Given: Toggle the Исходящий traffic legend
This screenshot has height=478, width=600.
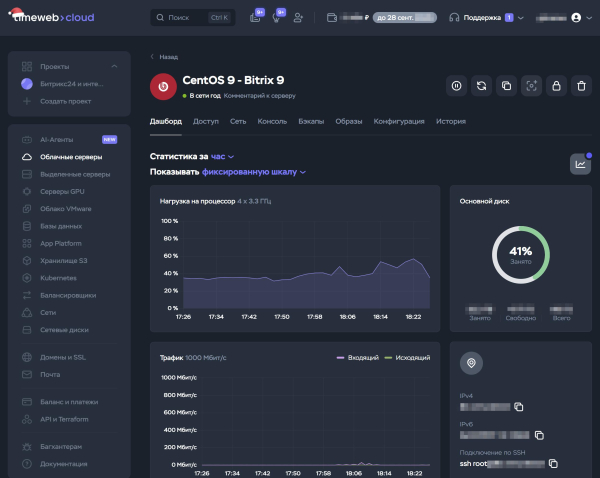Looking at the screenshot, I should [407, 357].
